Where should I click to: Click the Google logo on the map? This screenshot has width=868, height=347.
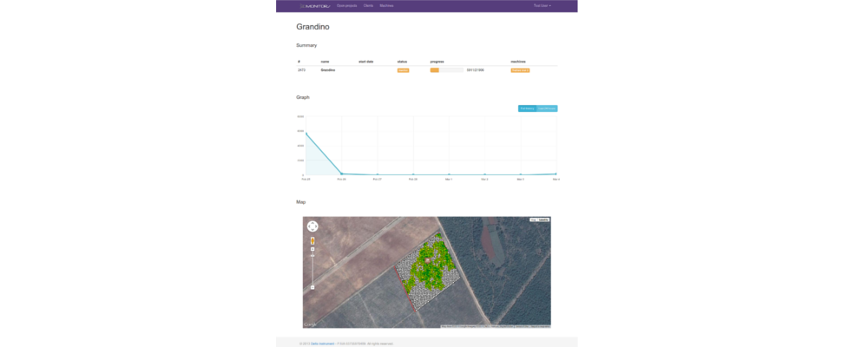(310, 324)
